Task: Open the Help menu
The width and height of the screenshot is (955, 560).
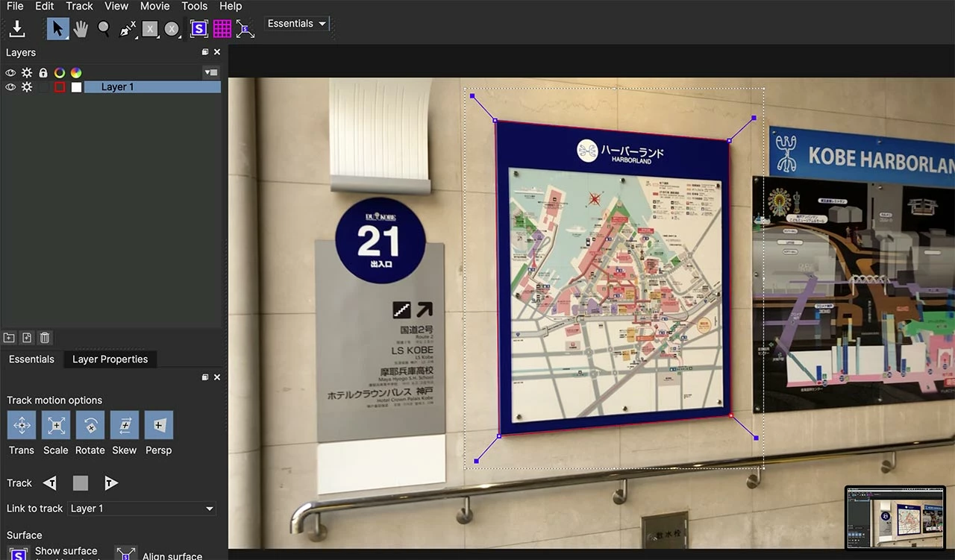Action: [231, 6]
